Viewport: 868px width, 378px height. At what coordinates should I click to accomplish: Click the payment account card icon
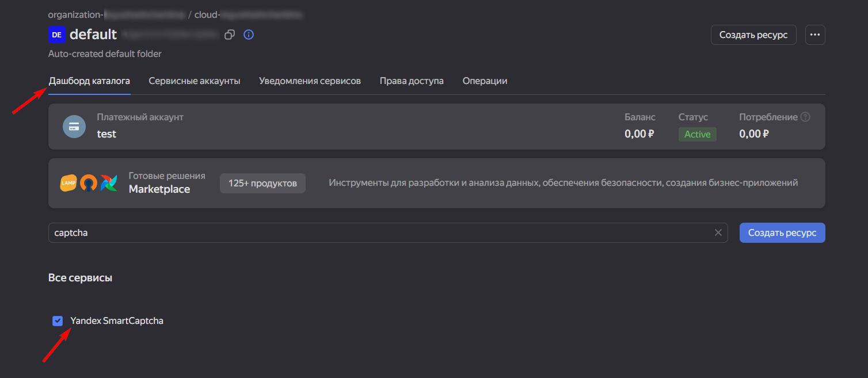(x=74, y=127)
